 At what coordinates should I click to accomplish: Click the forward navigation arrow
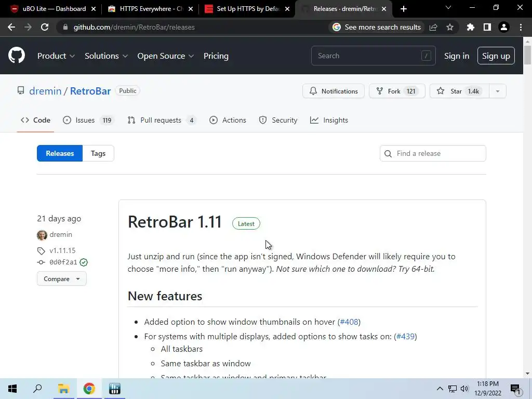click(x=28, y=27)
